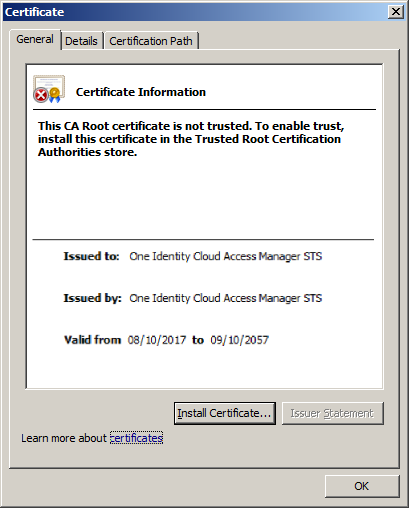Open the Details tab
Viewport: 409px width, 508px height.
81,41
